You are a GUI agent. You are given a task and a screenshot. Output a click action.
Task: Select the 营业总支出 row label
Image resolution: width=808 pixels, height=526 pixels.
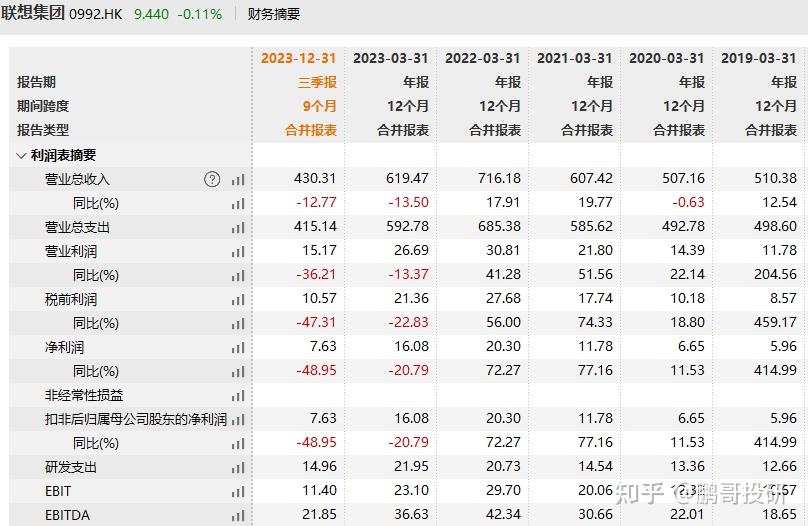point(77,227)
